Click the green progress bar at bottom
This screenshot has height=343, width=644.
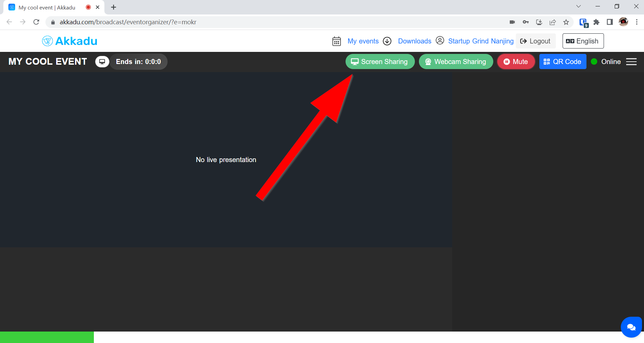point(47,337)
